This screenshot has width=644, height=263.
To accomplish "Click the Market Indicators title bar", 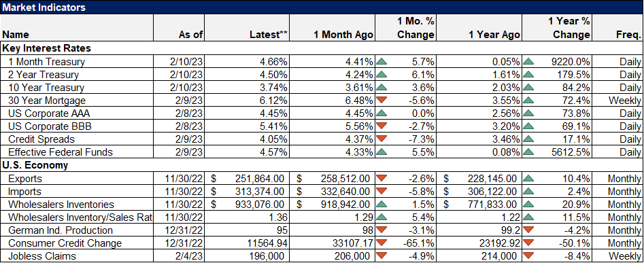I will [x=322, y=7].
